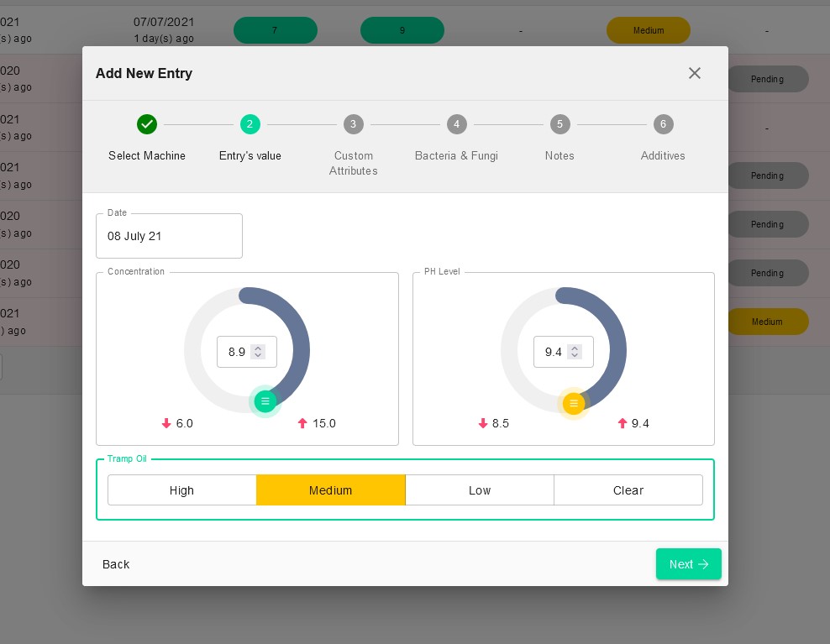Screen dimensions: 830x644
Task: Set Tramp Oil to Clear
Action: (x=628, y=490)
